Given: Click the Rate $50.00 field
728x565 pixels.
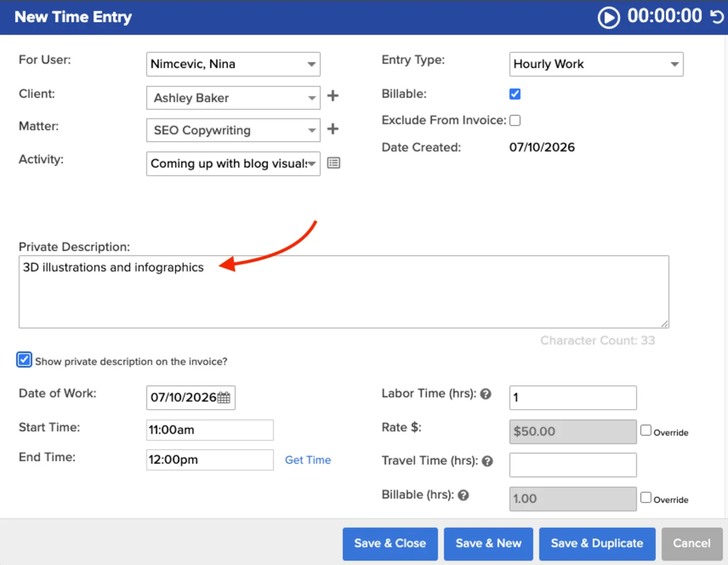Looking at the screenshot, I should click(x=573, y=431).
